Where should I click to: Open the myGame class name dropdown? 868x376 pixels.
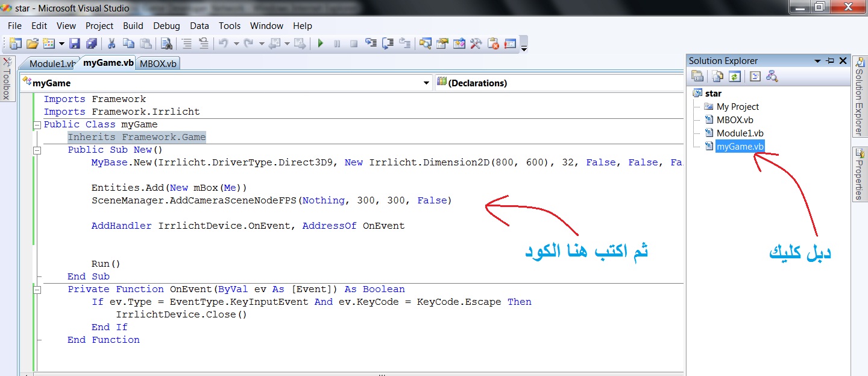pyautogui.click(x=426, y=83)
